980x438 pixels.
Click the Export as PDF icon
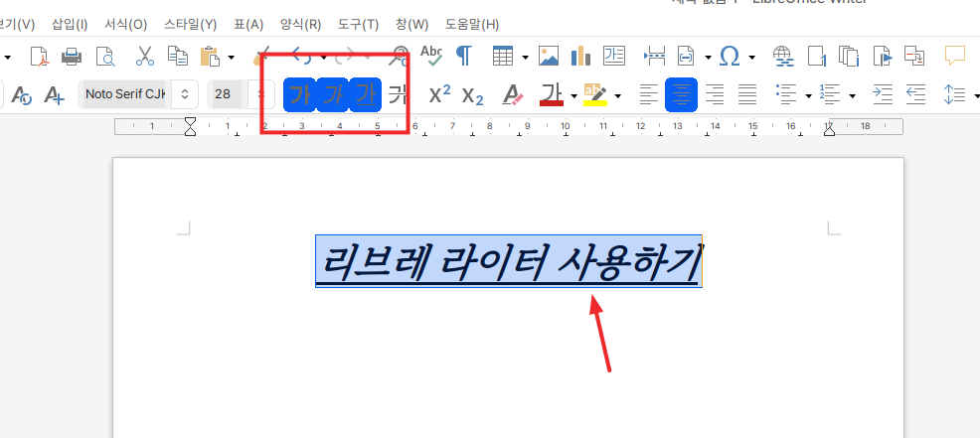[x=39, y=56]
